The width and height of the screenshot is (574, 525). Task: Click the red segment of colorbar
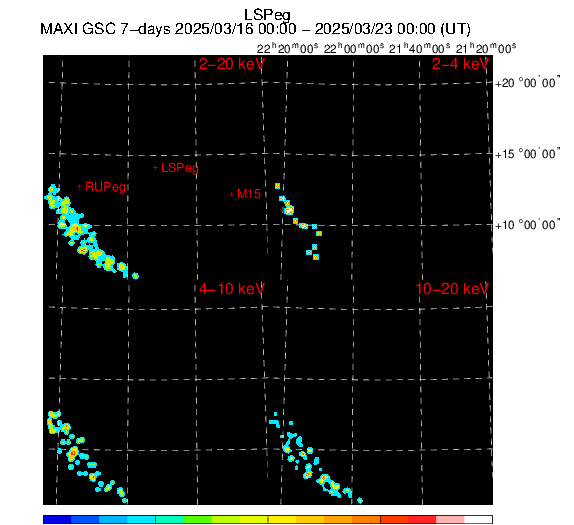tap(422, 519)
